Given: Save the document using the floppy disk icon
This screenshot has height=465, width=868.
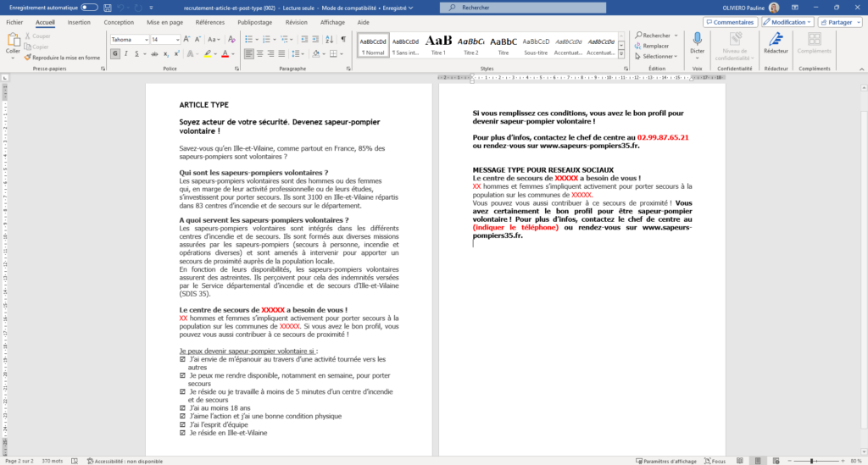Looking at the screenshot, I should coord(108,8).
